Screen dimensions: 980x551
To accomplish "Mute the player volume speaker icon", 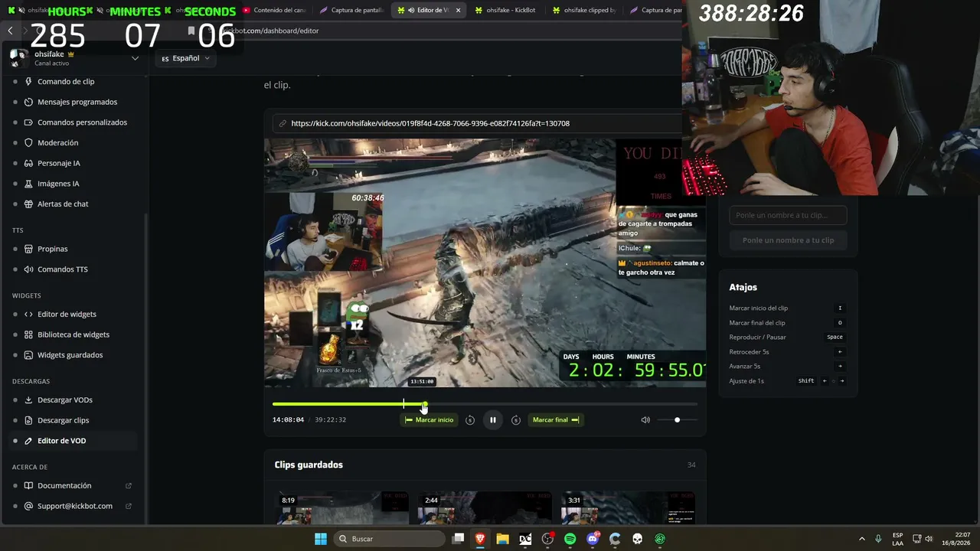I will click(x=645, y=419).
